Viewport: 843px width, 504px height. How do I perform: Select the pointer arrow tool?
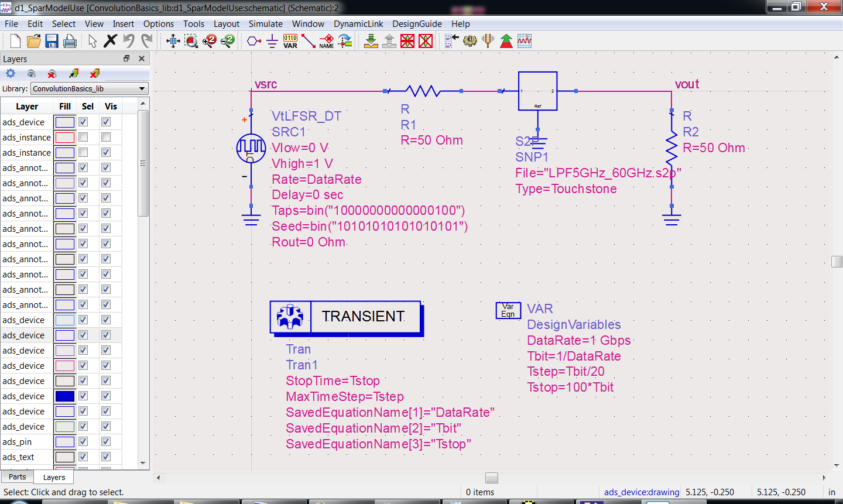(92, 41)
